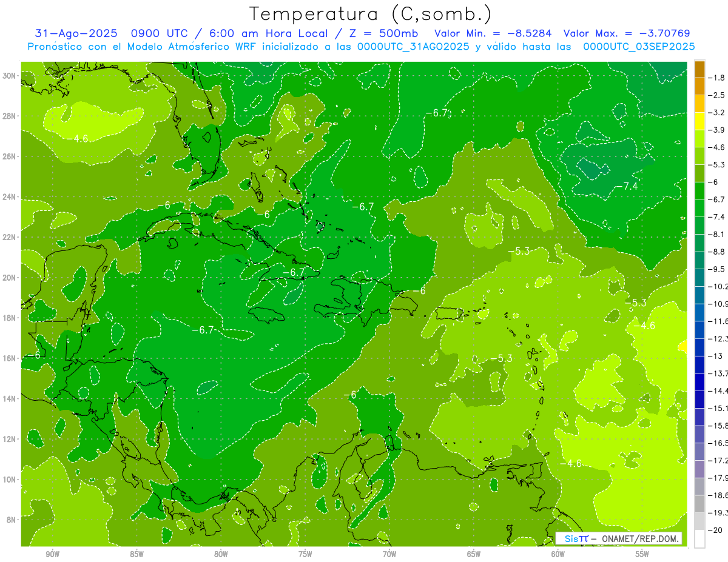This screenshot has width=728, height=562.
Task: Click 'Modelo Atmosferico WRF' in forecast line
Action: (192, 46)
